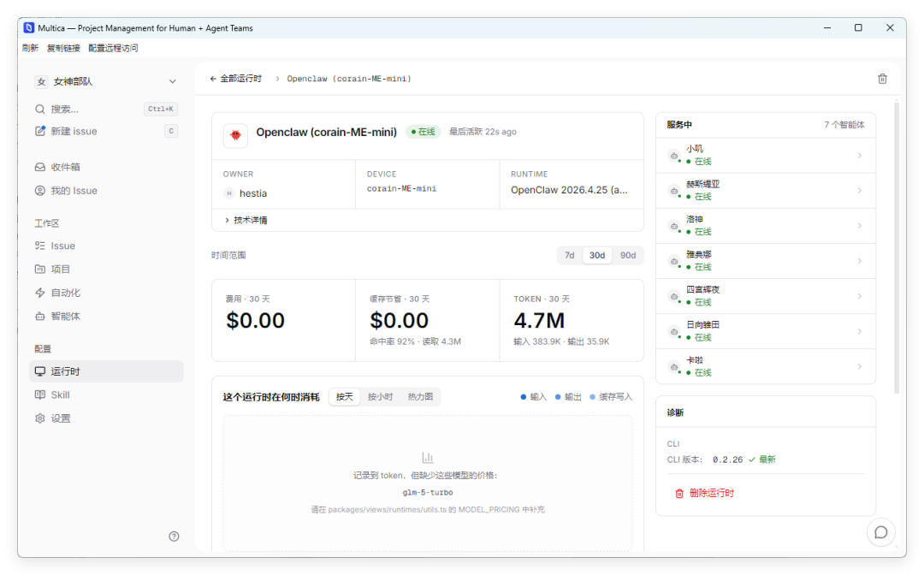Click breadcrumb Openclaw (corain-ME-mini)
This screenshot has height=575, width=924.
(x=349, y=79)
